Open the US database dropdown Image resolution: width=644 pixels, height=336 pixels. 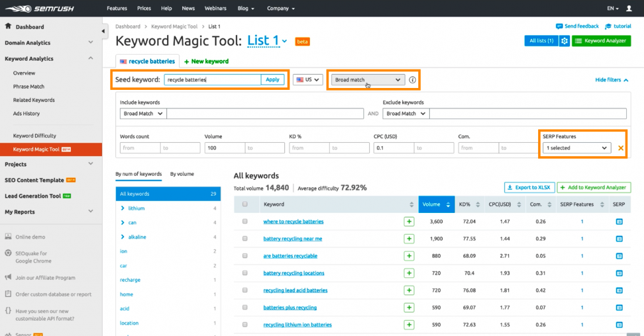click(x=307, y=80)
